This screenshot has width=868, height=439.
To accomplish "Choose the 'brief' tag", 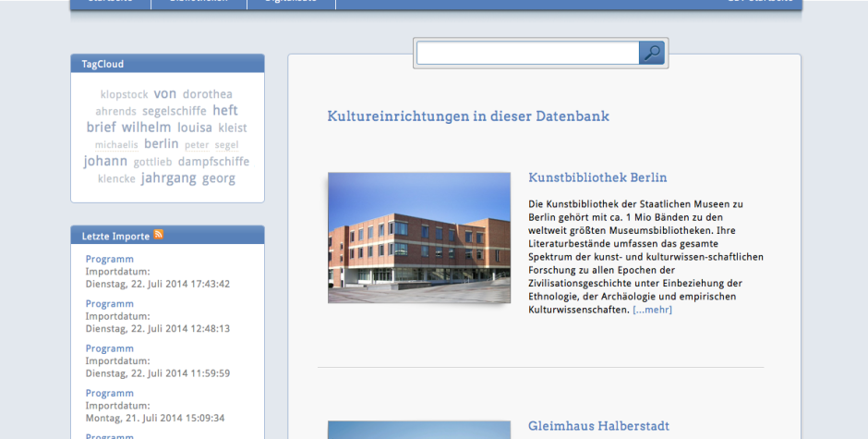I will coord(102,127).
